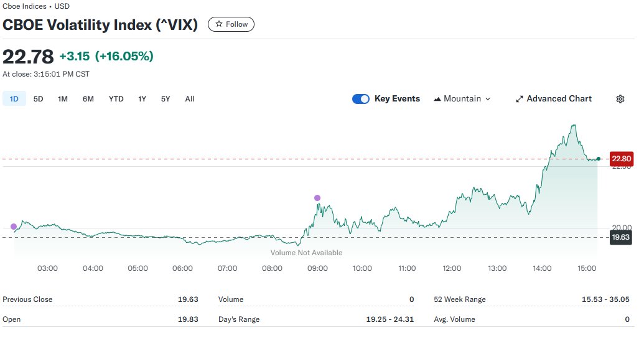This screenshot has width=644, height=338.
Task: Click the mountain icon beside chart type
Action: pyautogui.click(x=437, y=99)
